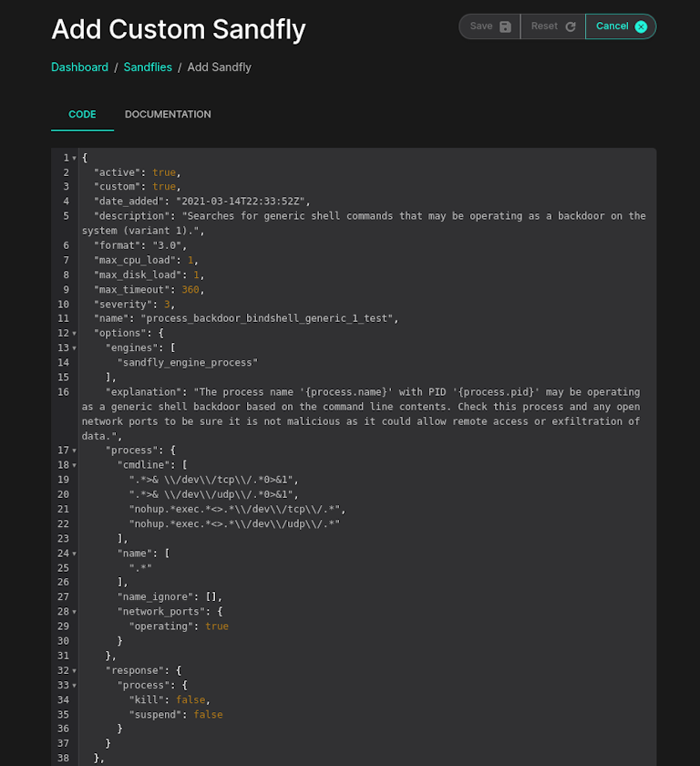Collapse the options fold arrow on line 12

pos(74,334)
